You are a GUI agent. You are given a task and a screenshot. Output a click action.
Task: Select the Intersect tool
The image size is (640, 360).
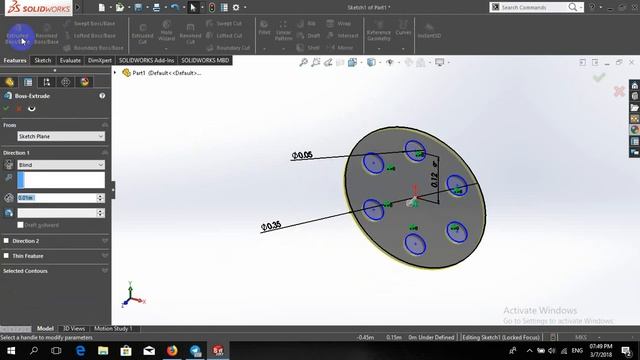(x=343, y=36)
